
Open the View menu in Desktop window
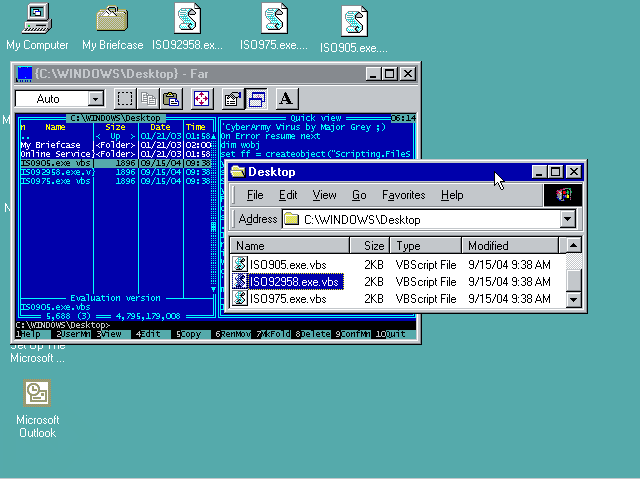[x=324, y=195]
